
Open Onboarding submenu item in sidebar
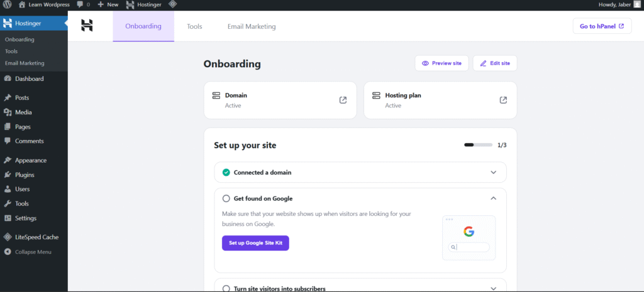coord(19,40)
